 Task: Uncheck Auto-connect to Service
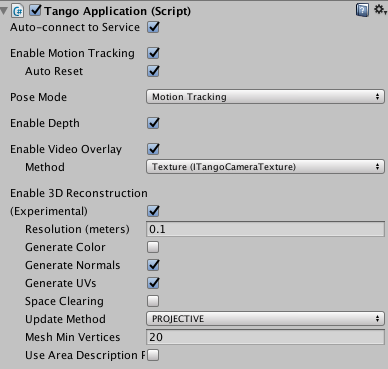pos(153,27)
